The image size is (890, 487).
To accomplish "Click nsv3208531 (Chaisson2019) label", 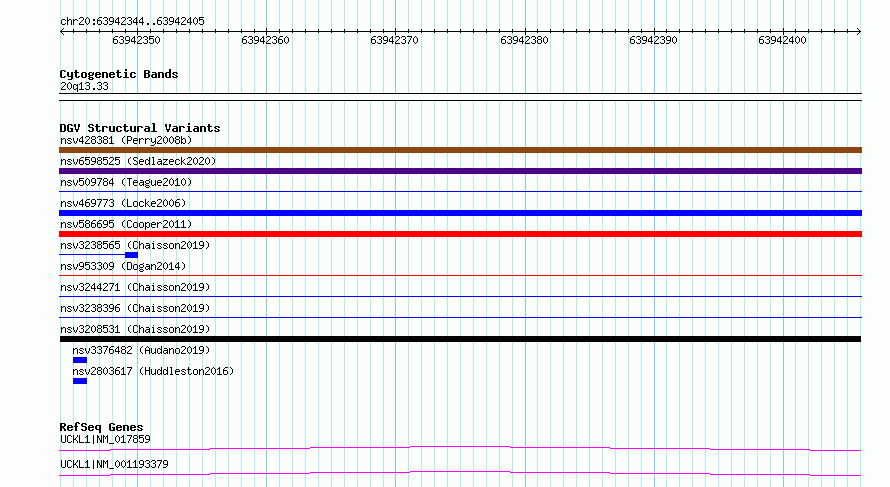I will (135, 329).
